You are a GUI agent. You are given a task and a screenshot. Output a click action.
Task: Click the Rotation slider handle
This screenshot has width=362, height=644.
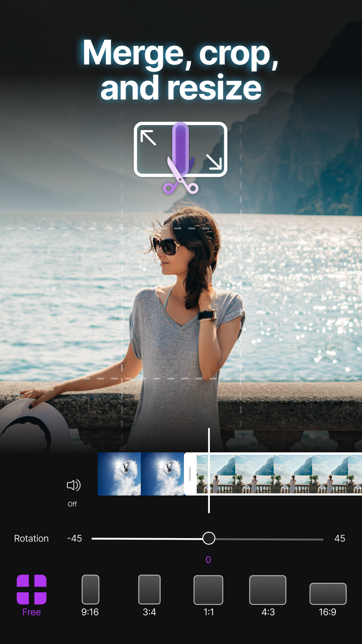pyautogui.click(x=209, y=538)
